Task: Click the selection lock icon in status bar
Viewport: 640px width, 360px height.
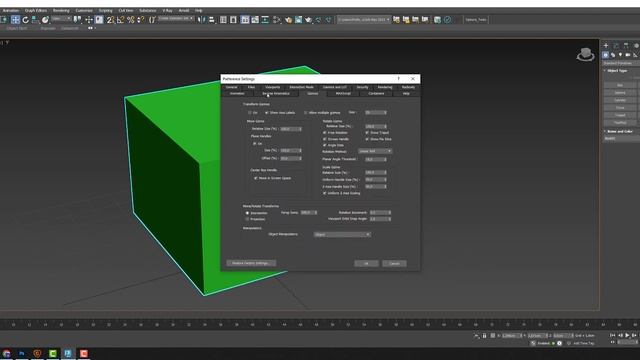Action: tap(484, 336)
